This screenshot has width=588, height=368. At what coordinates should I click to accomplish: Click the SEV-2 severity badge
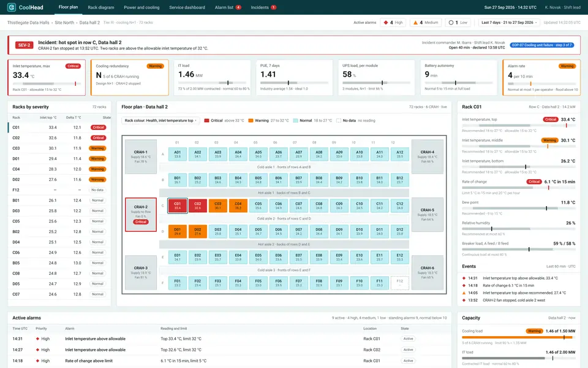click(24, 45)
